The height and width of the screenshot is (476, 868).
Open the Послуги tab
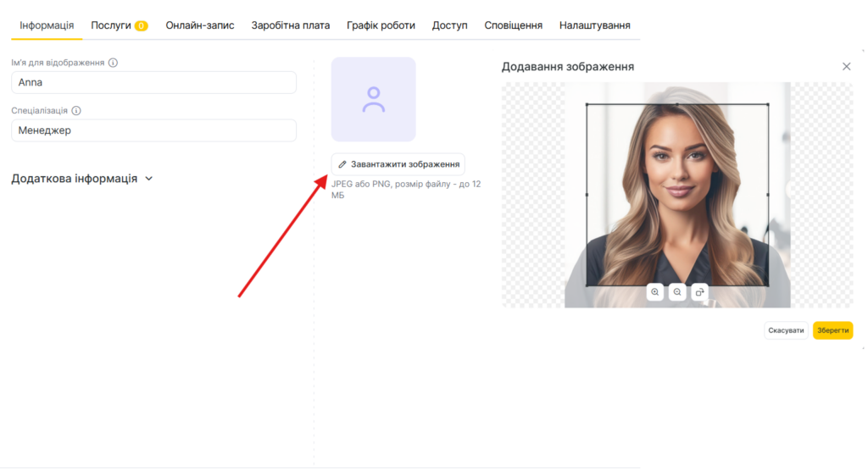[119, 25]
